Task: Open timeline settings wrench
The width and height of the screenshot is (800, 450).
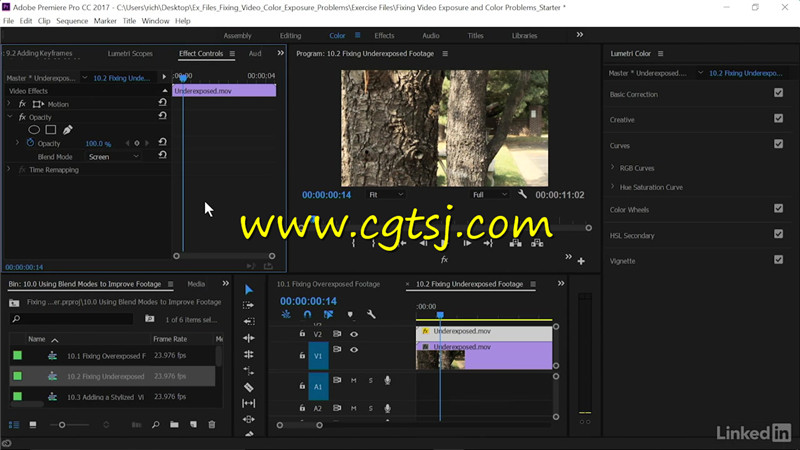Action: [x=371, y=314]
